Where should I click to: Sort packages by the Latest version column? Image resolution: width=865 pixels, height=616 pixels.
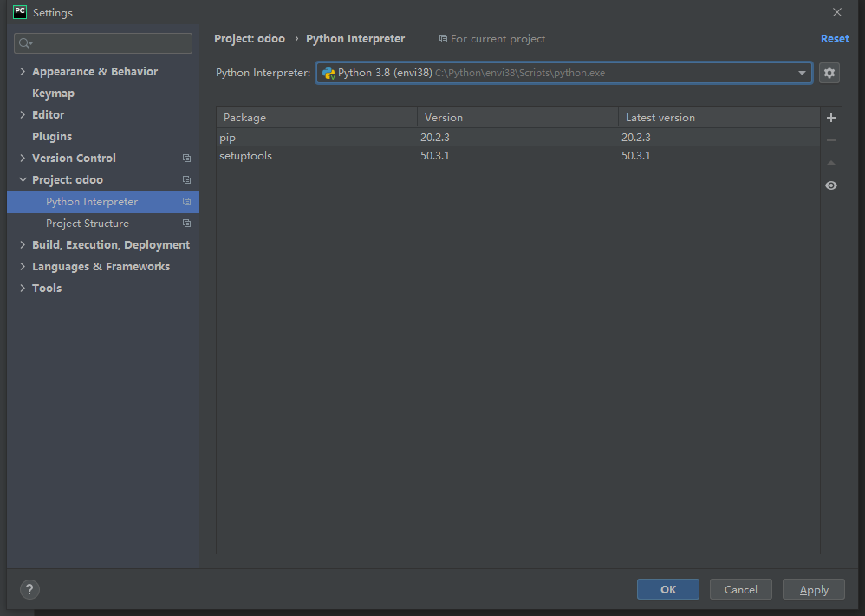click(x=659, y=117)
